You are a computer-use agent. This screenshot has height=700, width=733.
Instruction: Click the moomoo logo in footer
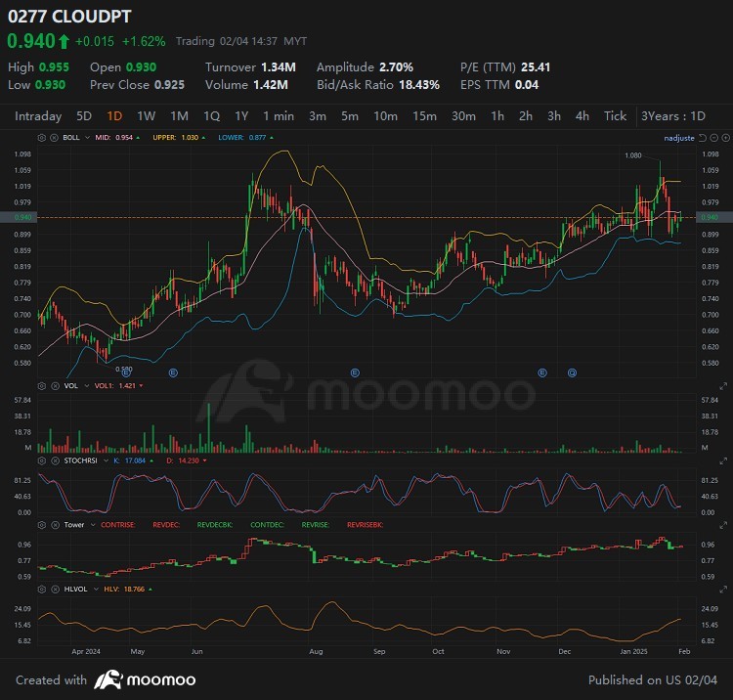click(x=145, y=679)
